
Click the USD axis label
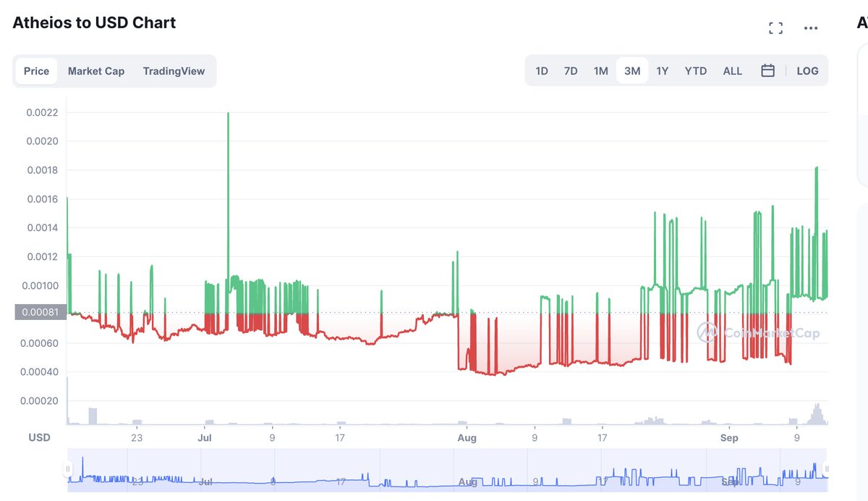click(x=39, y=437)
